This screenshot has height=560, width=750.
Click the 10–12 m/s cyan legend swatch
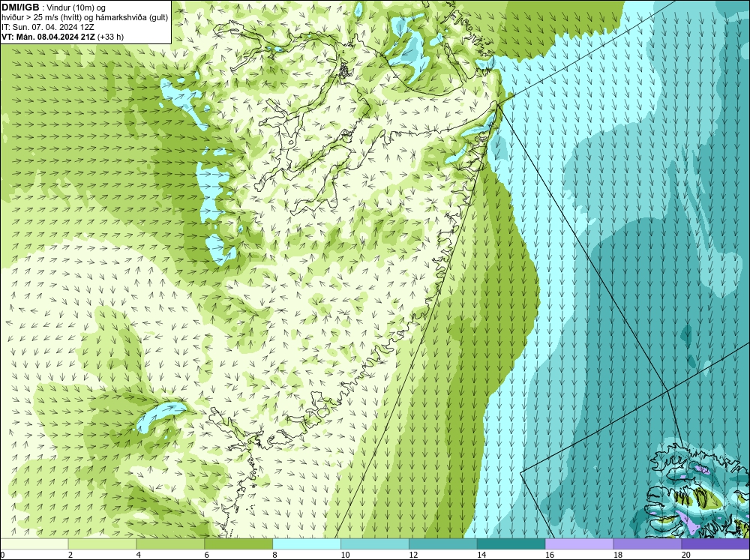[374, 544]
